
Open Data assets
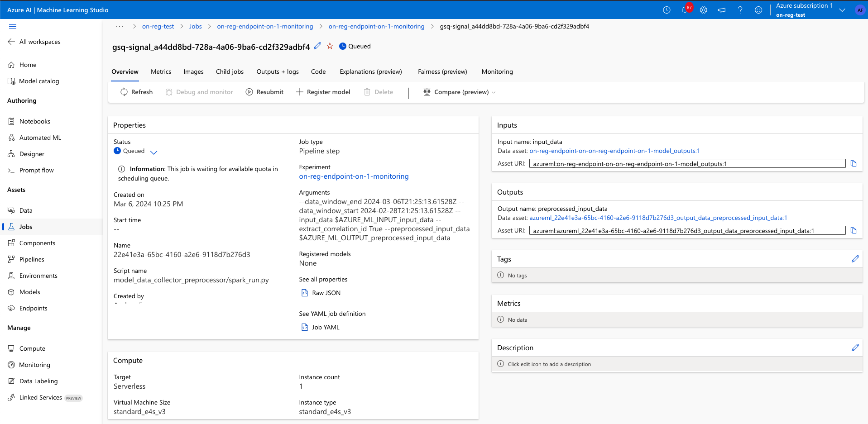pyautogui.click(x=20, y=210)
